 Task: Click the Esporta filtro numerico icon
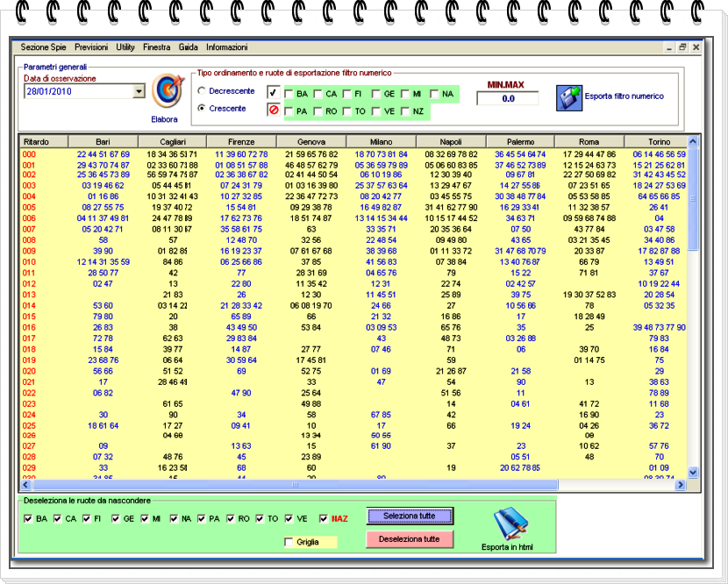click(570, 96)
